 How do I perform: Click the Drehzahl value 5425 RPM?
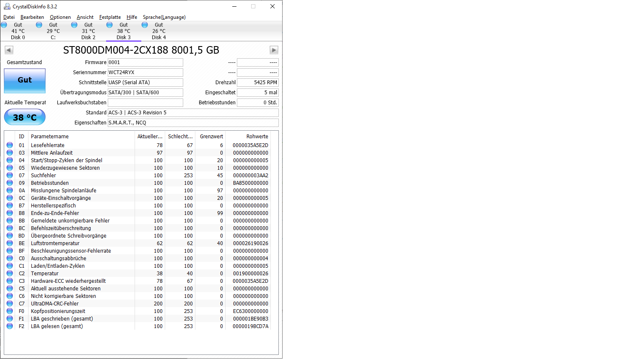[258, 83]
